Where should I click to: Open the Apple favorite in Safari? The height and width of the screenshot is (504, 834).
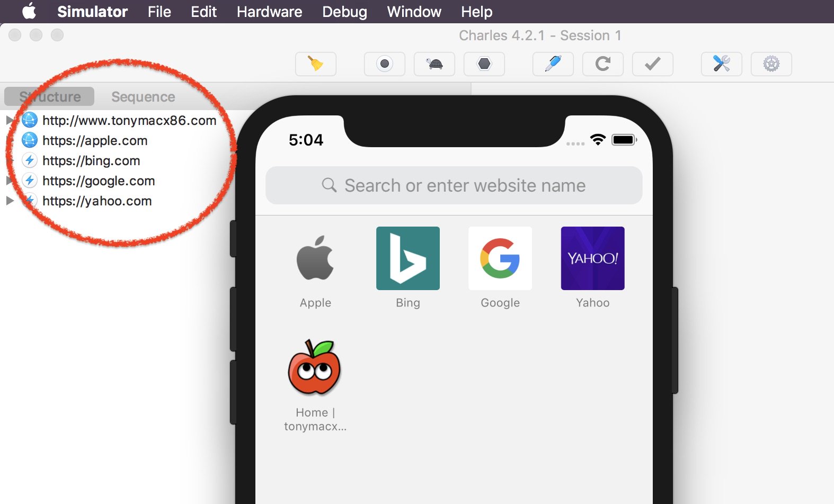pos(315,268)
